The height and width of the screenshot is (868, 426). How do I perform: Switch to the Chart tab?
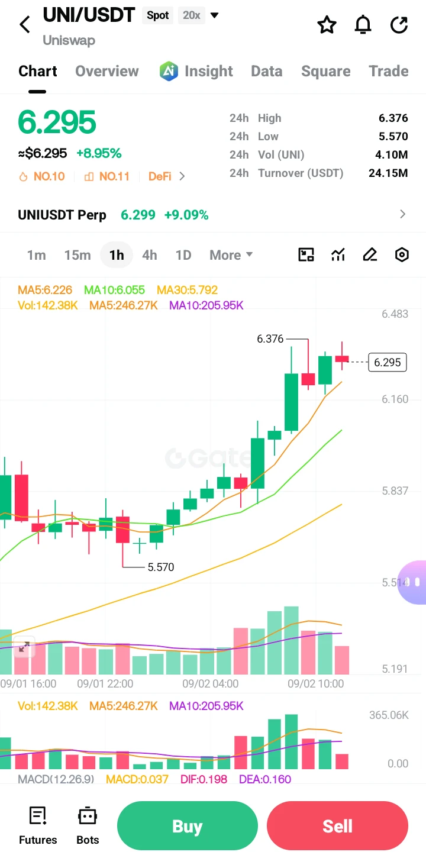(38, 71)
